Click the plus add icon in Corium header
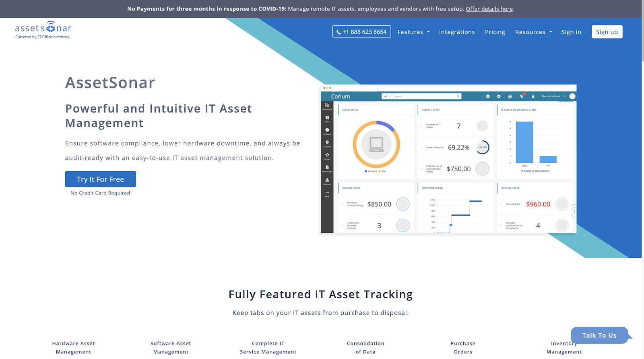Screen dimensions: 644x359 click(488, 96)
